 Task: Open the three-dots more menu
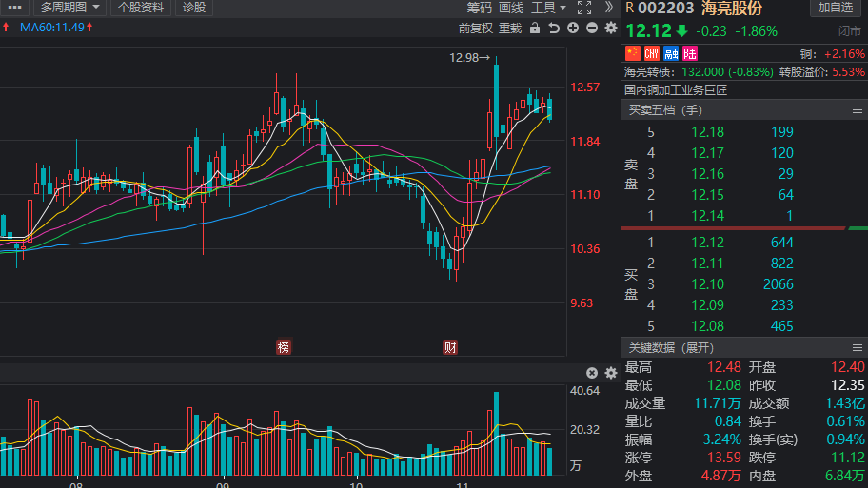point(14,8)
